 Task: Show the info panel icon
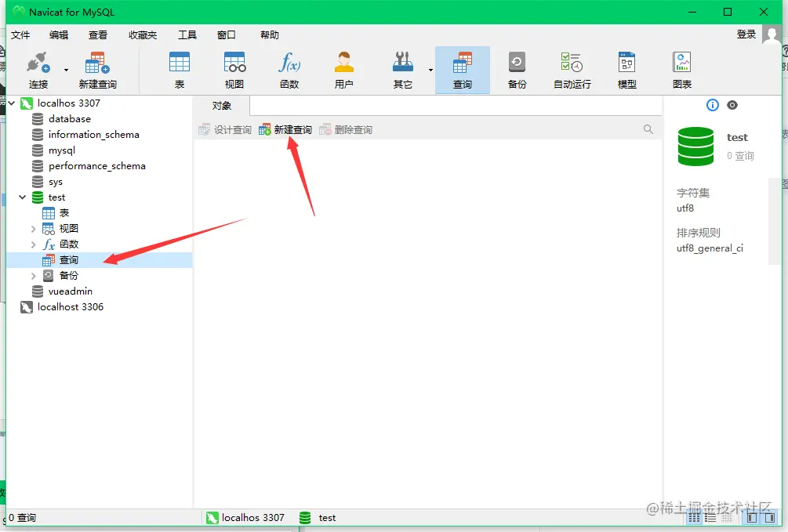coord(712,105)
